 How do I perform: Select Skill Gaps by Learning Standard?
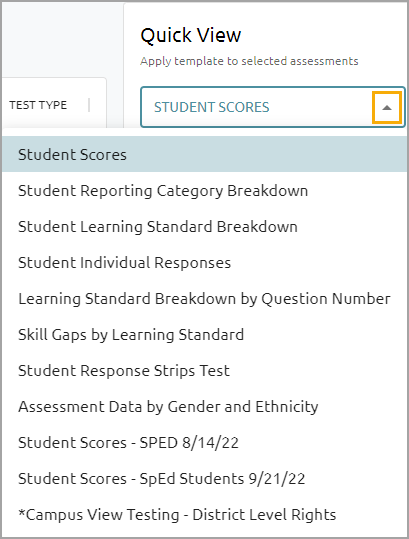click(x=204, y=334)
